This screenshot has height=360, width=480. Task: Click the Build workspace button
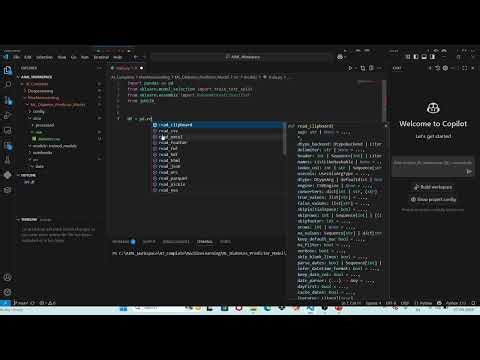(x=433, y=187)
